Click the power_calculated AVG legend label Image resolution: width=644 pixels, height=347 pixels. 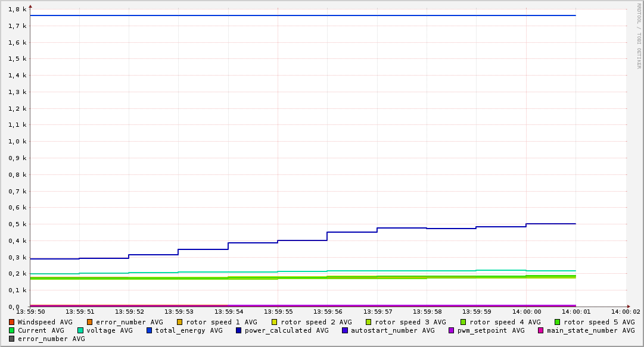click(287, 330)
